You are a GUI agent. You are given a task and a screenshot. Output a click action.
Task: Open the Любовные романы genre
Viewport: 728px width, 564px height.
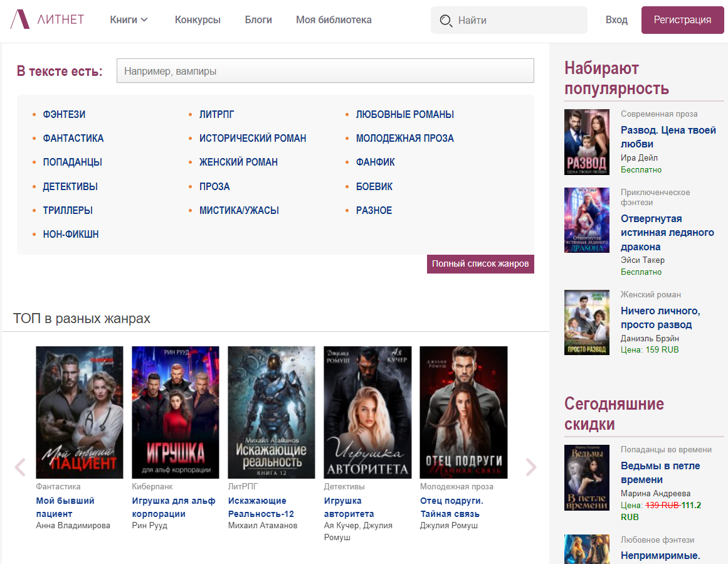point(405,114)
